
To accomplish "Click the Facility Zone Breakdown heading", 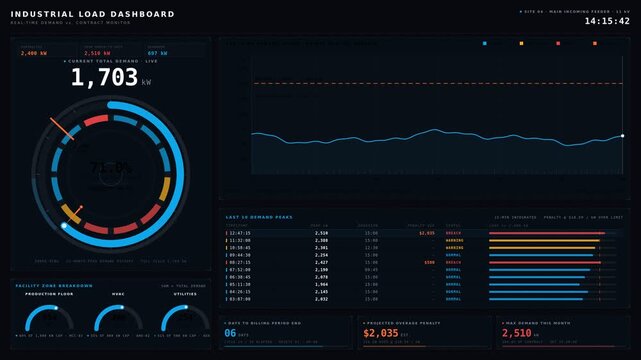I will 54,286.
